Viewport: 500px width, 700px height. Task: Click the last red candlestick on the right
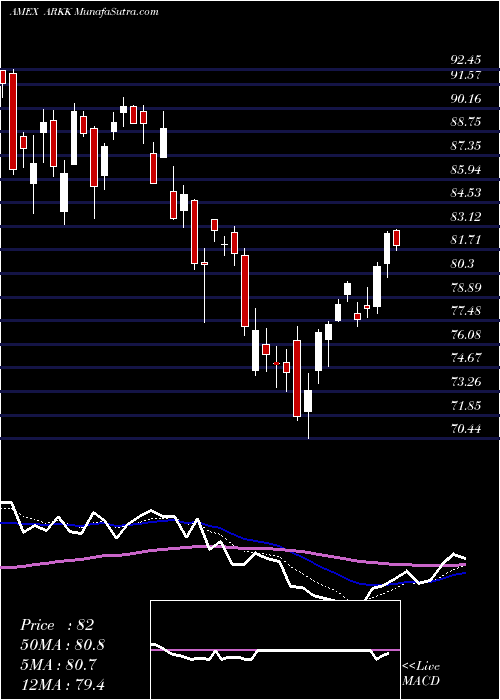coord(396,238)
